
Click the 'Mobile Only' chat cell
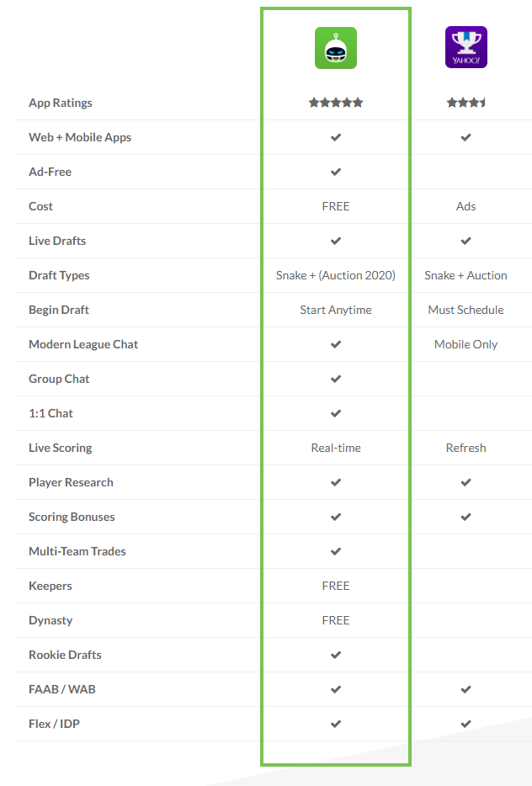click(465, 344)
